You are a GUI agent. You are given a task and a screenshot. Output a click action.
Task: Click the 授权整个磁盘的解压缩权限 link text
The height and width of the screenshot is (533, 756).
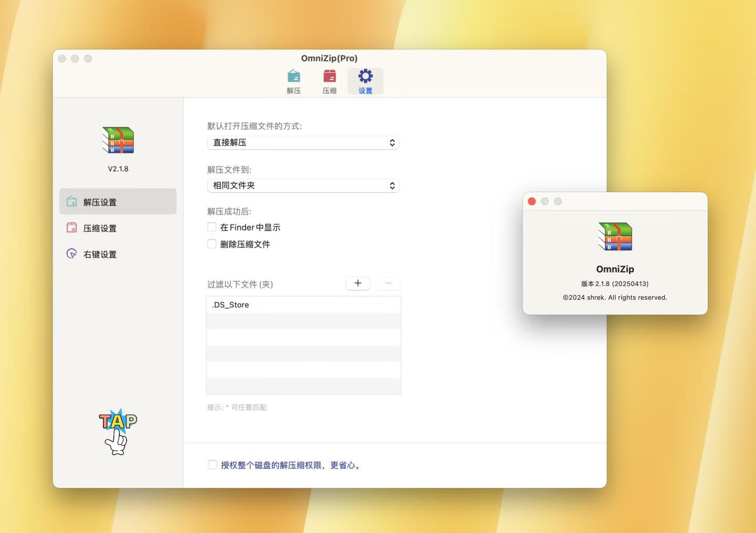point(291,465)
